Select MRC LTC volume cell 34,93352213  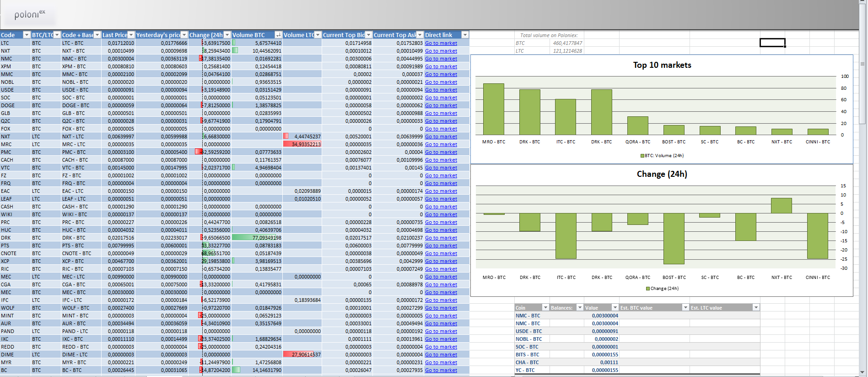coord(302,144)
